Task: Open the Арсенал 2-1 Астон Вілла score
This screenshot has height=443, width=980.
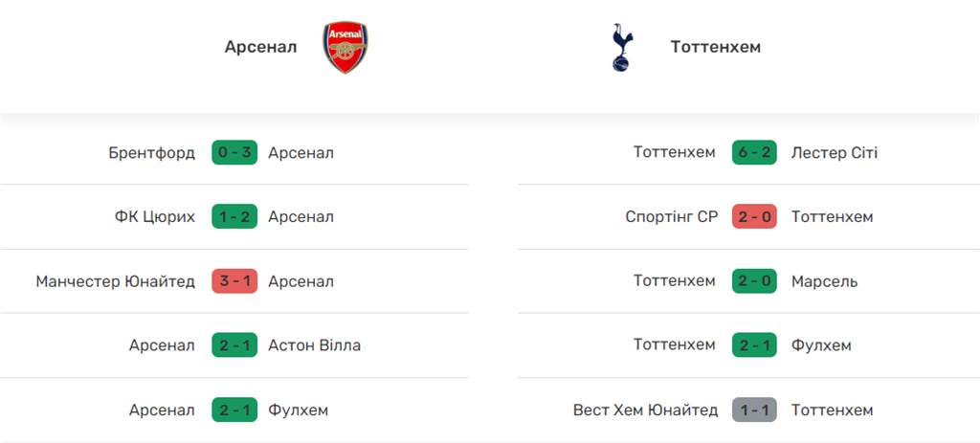Action: (x=234, y=345)
